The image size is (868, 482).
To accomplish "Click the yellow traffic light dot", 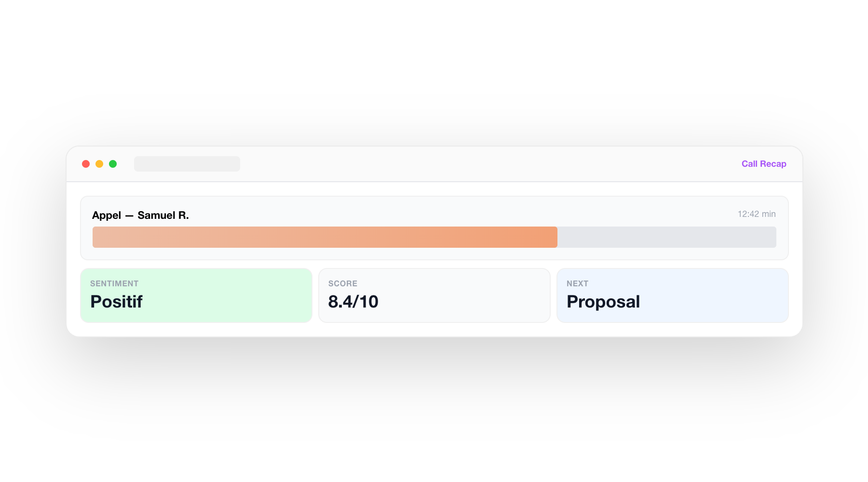I will [100, 164].
